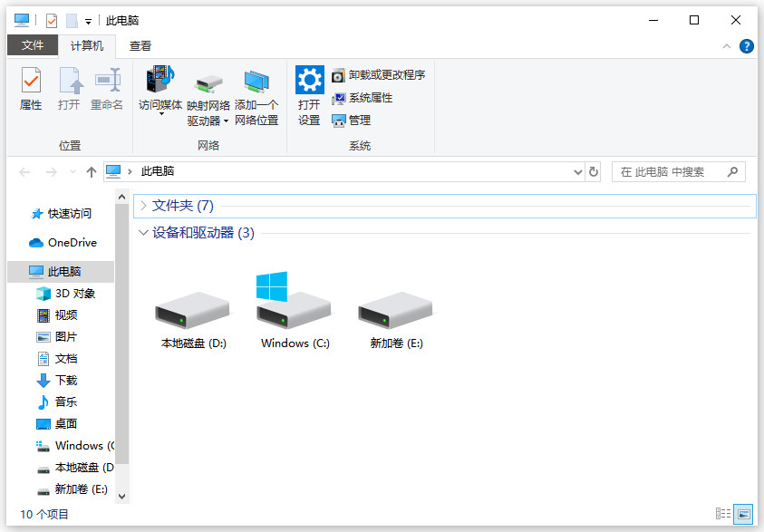Open 快速访问 (Quick access) in sidebar

(62, 213)
